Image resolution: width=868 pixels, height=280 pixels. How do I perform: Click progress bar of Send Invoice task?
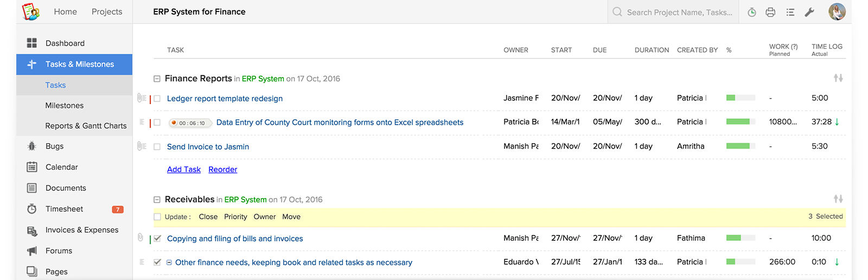click(x=741, y=146)
